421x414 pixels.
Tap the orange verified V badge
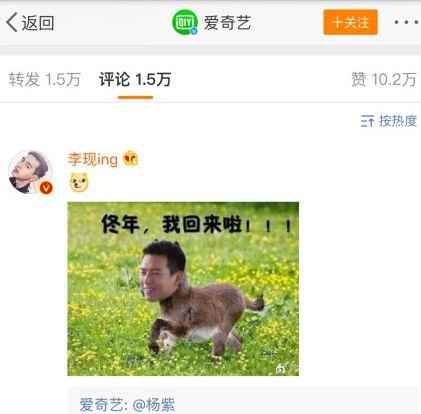46,188
